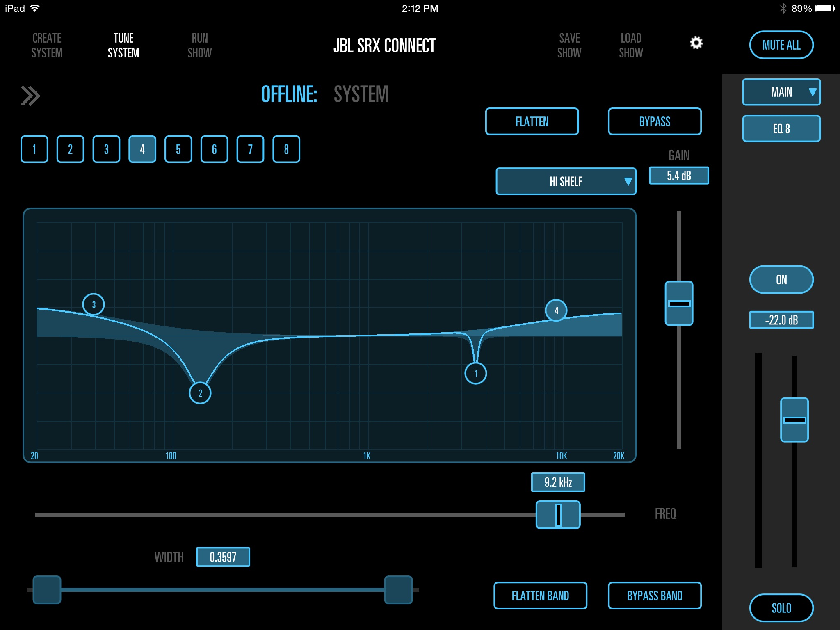Toggle SOLO for the main channel
The height and width of the screenshot is (630, 840).
coord(781,608)
